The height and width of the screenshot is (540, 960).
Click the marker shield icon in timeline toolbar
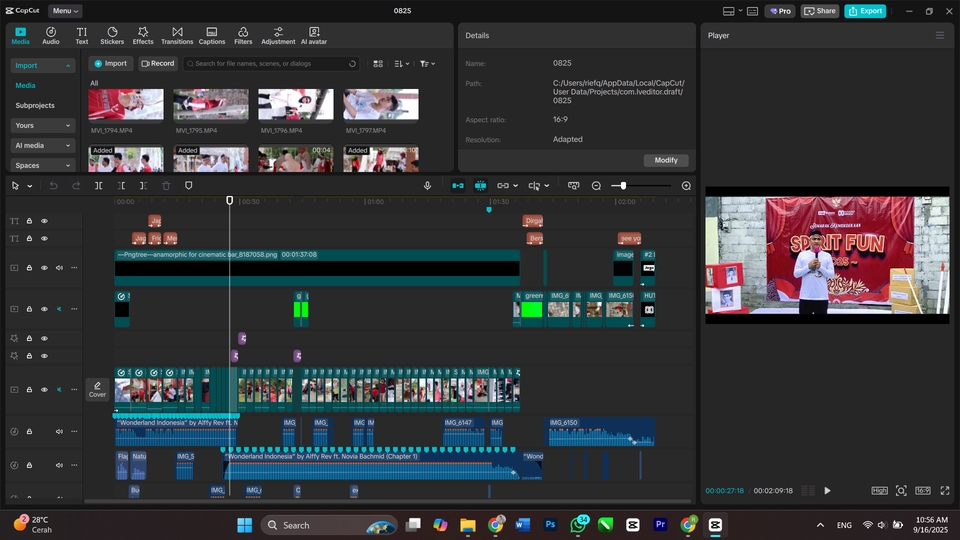188,186
